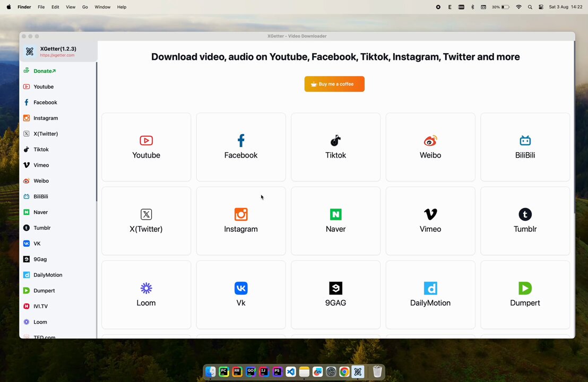This screenshot has height=382, width=588.
Task: Open the Donate link in sidebar
Action: [44, 71]
